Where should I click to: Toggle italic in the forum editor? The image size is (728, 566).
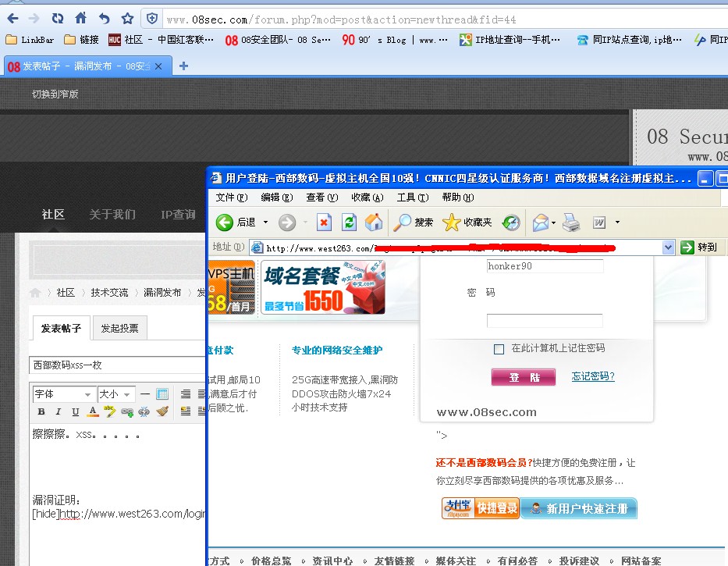tap(59, 411)
